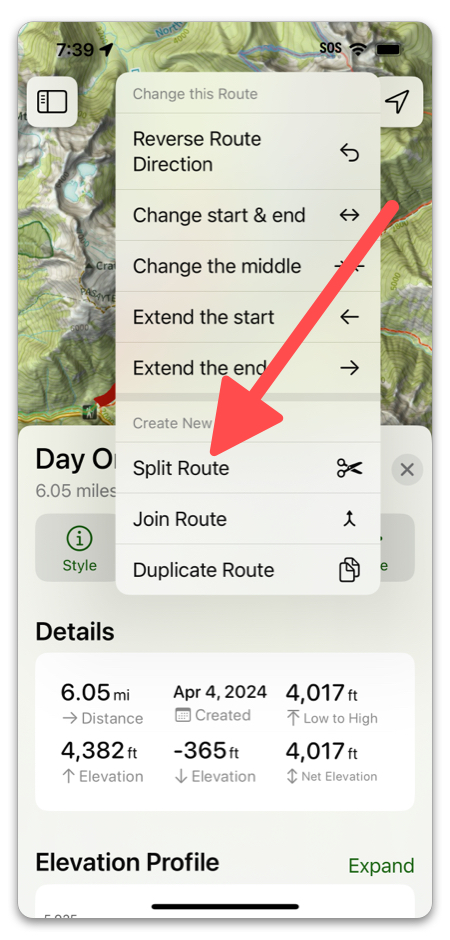Close the route details panel
The image size is (450, 940).
point(407,469)
